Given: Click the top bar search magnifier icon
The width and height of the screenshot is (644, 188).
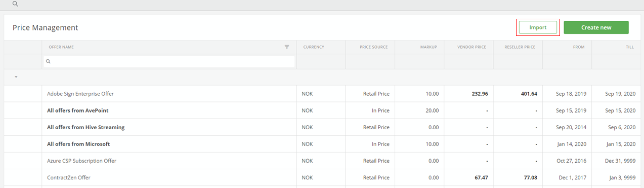Looking at the screenshot, I should click(x=15, y=4).
